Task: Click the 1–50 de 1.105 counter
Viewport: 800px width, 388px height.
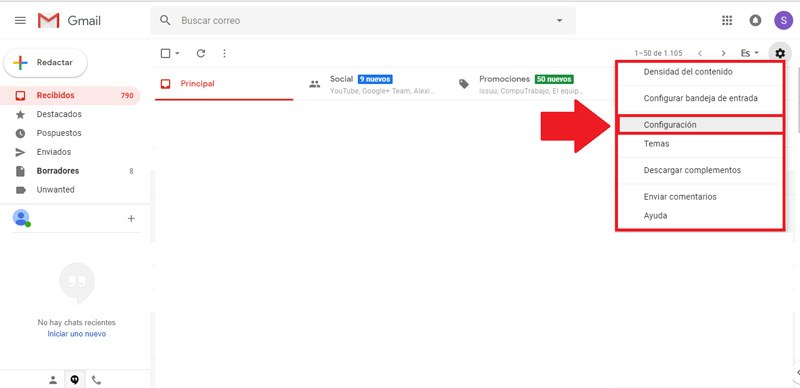Action: click(x=658, y=53)
